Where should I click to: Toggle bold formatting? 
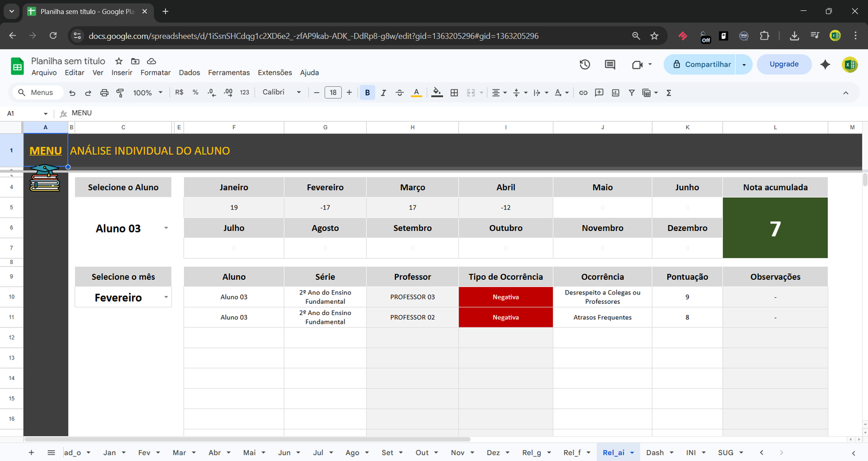click(367, 93)
